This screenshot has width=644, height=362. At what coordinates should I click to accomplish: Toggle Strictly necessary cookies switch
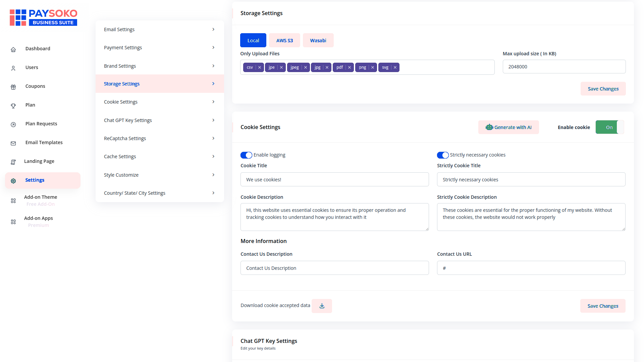point(443,155)
